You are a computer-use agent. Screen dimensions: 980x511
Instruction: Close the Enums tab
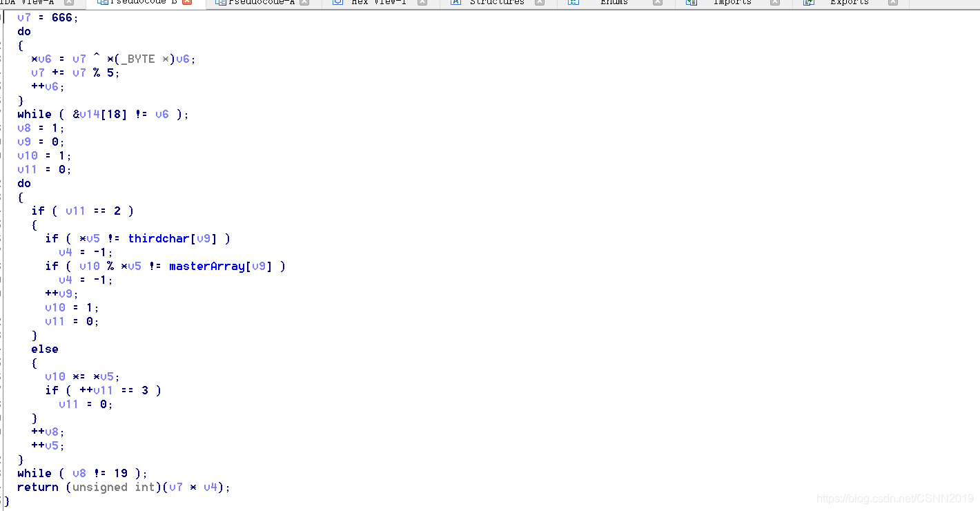tap(658, 3)
